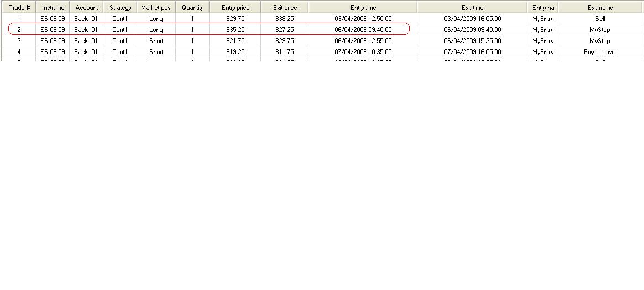Click exit price 827.25
This screenshot has width=644, height=290.
pos(285,30)
